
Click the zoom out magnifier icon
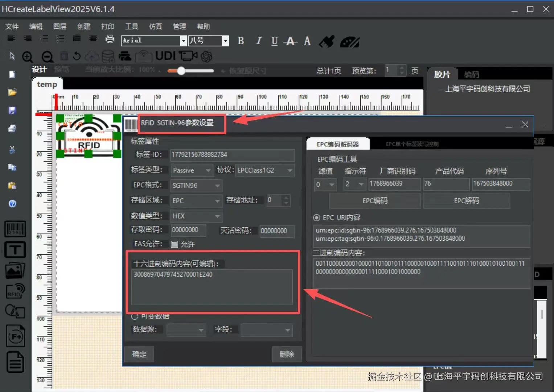point(48,57)
